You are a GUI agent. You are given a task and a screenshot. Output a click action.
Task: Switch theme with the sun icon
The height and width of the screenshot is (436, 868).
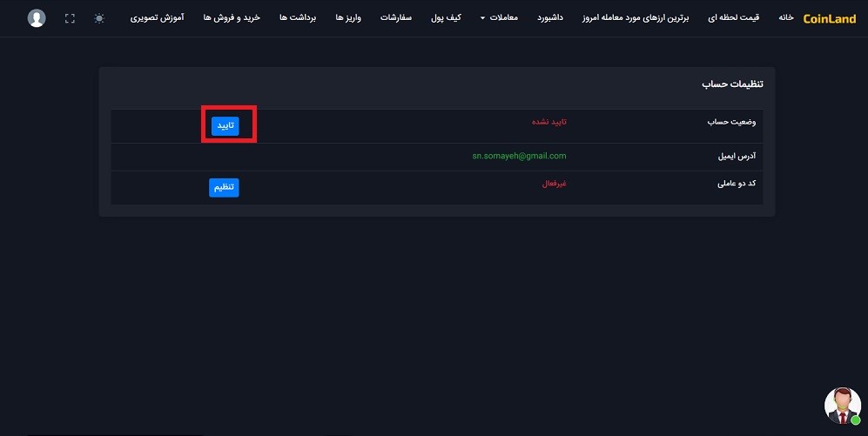(99, 18)
